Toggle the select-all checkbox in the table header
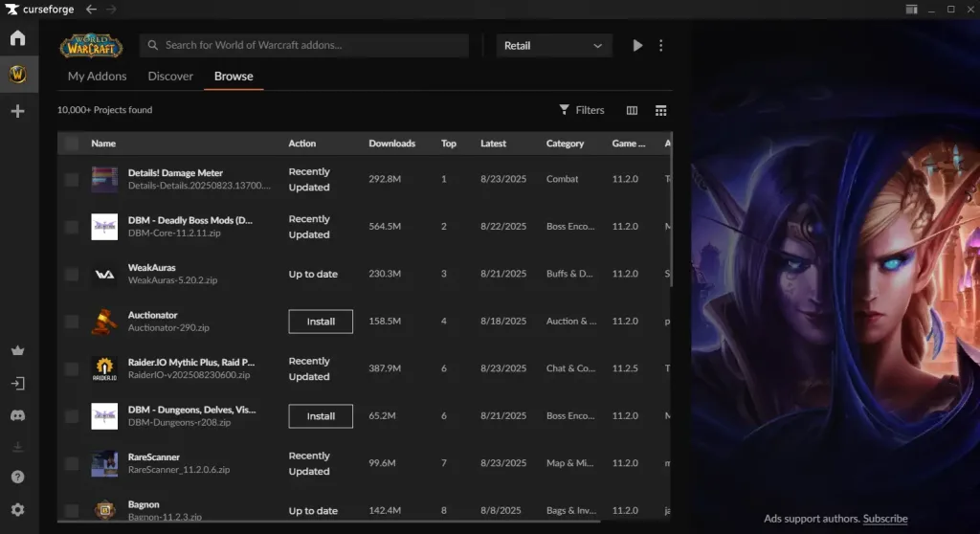 (x=72, y=144)
